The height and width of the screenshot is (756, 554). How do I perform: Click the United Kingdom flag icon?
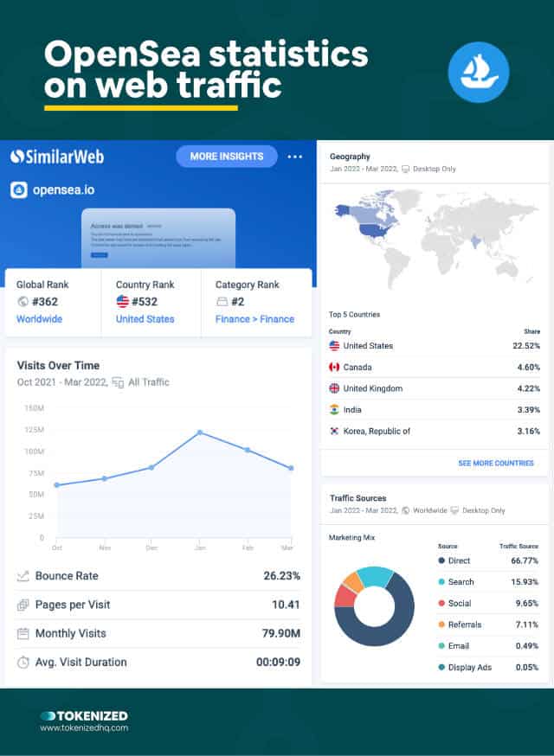334,388
